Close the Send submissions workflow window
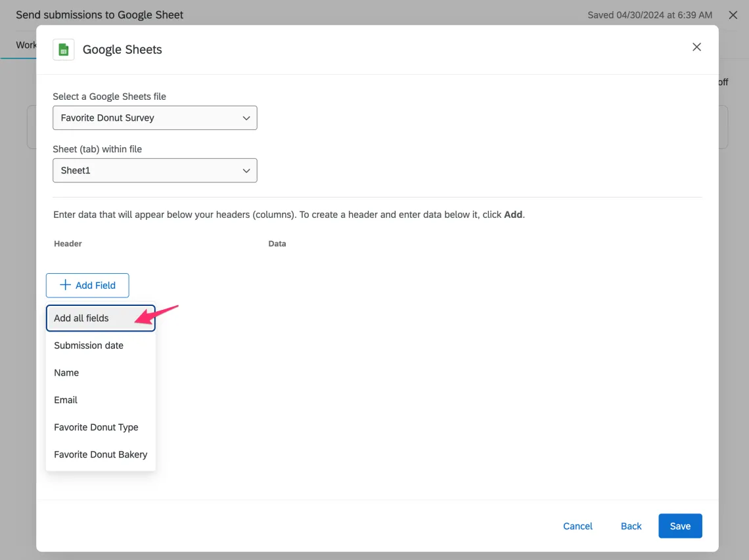This screenshot has height=560, width=749. tap(733, 15)
